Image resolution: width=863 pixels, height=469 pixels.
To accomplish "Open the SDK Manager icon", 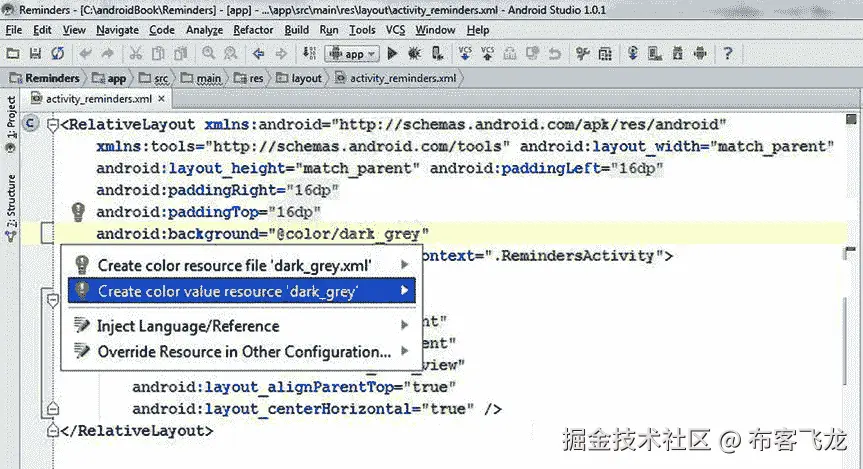I will (x=678, y=53).
